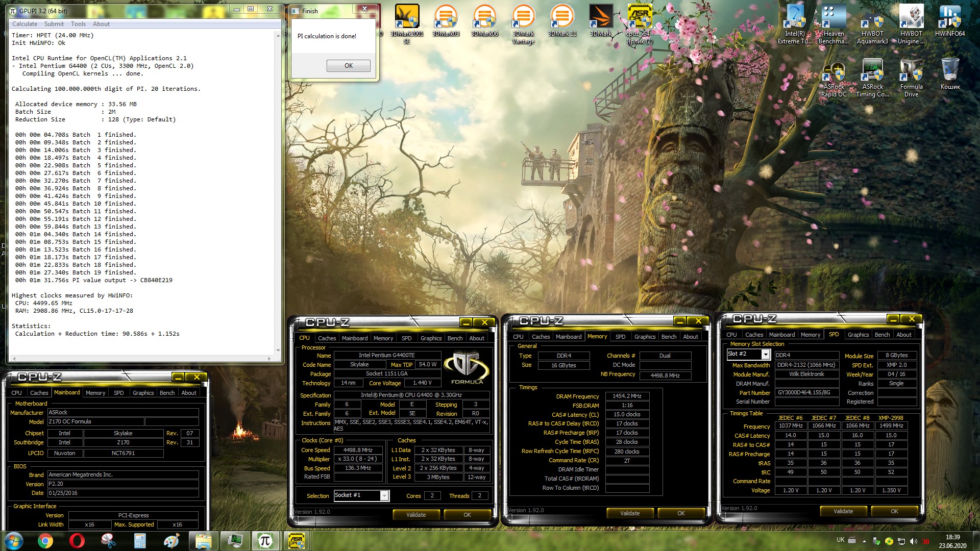Launch Google Chrome from the taskbar
980x551 pixels.
(x=45, y=541)
